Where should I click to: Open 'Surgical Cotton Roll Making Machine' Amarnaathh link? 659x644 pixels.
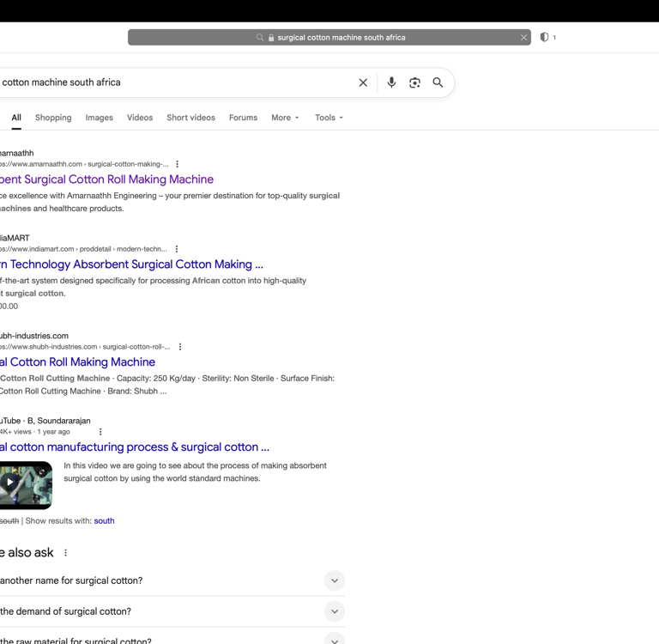106,179
